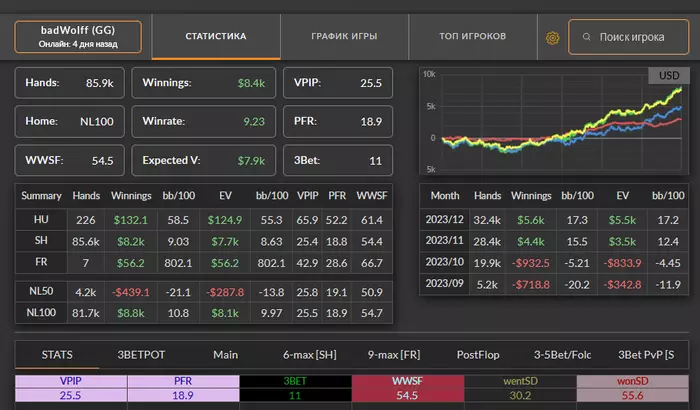The height and width of the screenshot is (410, 700).
Task: Click the -$932.5 monthly winnings cell
Action: (x=530, y=263)
